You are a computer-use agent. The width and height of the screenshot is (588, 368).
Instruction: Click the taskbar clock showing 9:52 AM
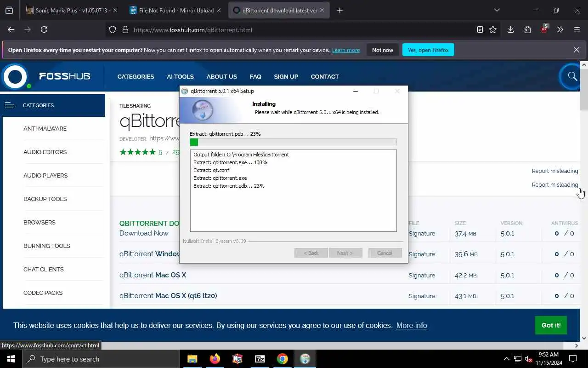(548, 359)
